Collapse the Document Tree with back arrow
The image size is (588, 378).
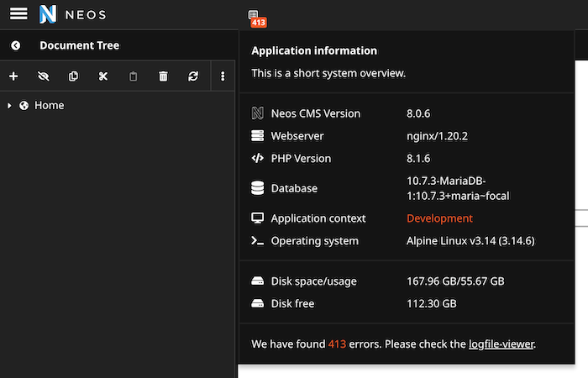coord(15,45)
